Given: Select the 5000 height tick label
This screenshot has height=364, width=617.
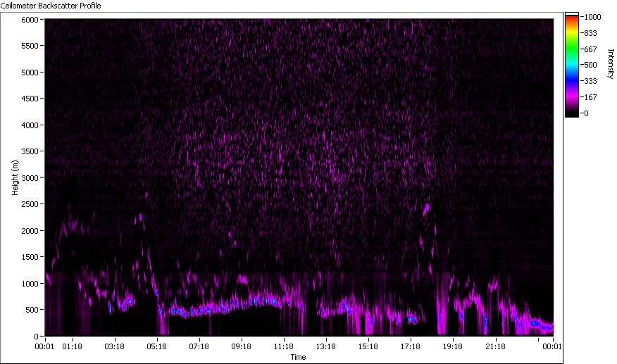Looking at the screenshot, I should tap(30, 73).
